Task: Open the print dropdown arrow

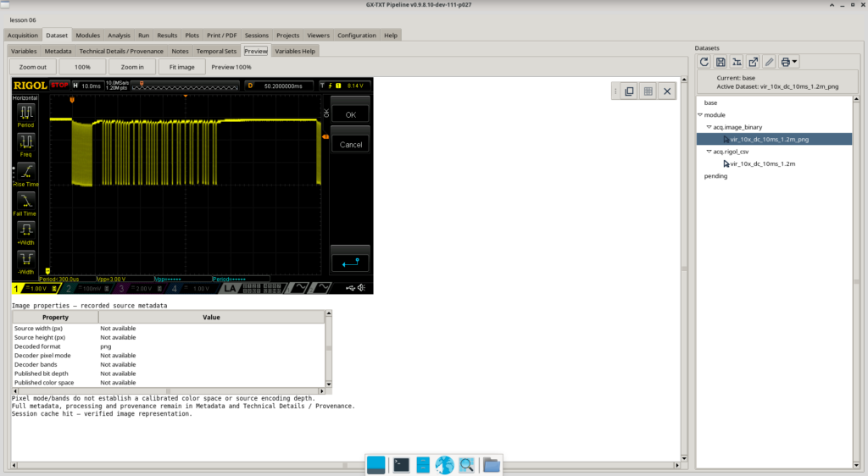Action: point(795,62)
